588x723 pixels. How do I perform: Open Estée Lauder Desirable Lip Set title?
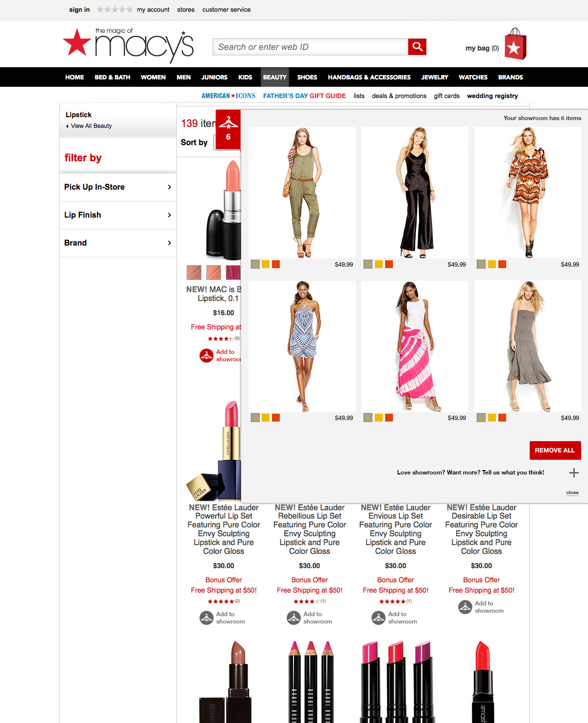point(481,529)
